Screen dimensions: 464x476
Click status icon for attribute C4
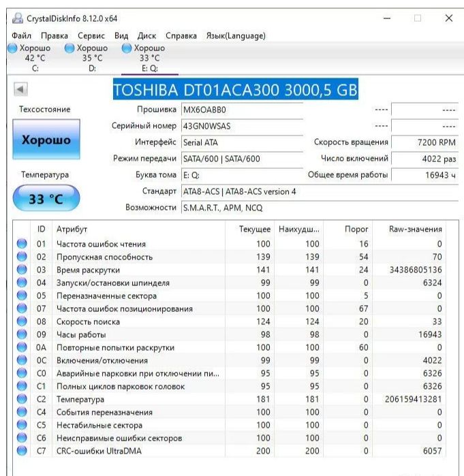(22, 412)
